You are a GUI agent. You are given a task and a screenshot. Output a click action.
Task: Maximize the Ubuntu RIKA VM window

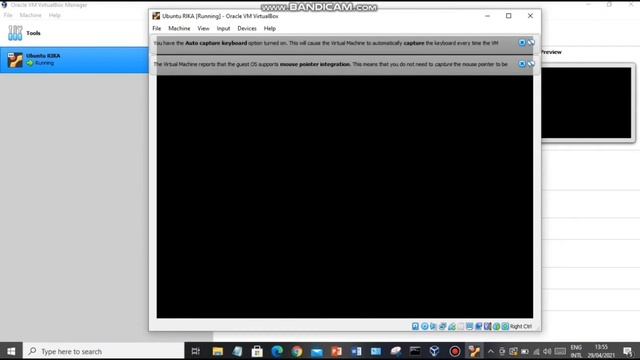pos(509,16)
